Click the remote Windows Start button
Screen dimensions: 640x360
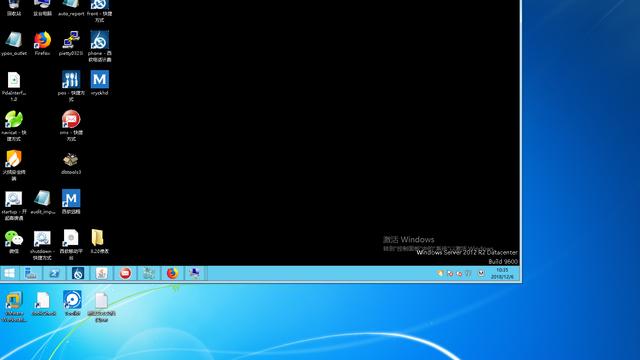(x=9, y=273)
